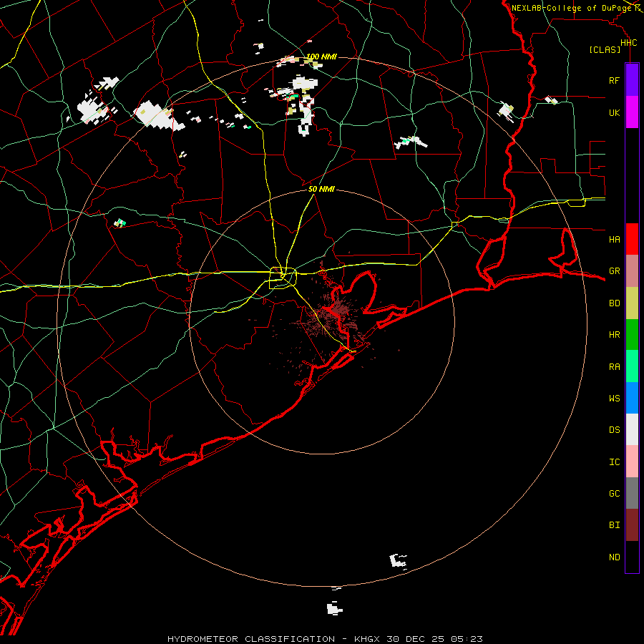The image size is (644, 644).
Task: Click the BD legend label
Action: click(614, 303)
